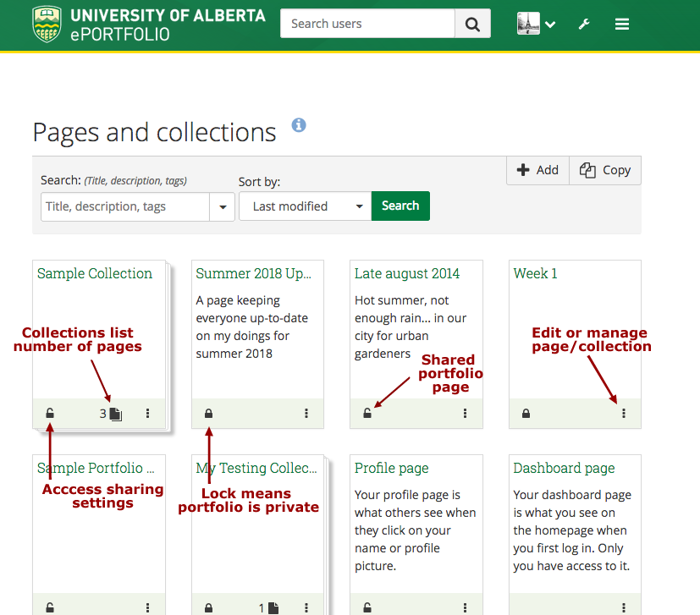The image size is (700, 615).
Task: Click the Title, description, tags input field
Action: 125,206
